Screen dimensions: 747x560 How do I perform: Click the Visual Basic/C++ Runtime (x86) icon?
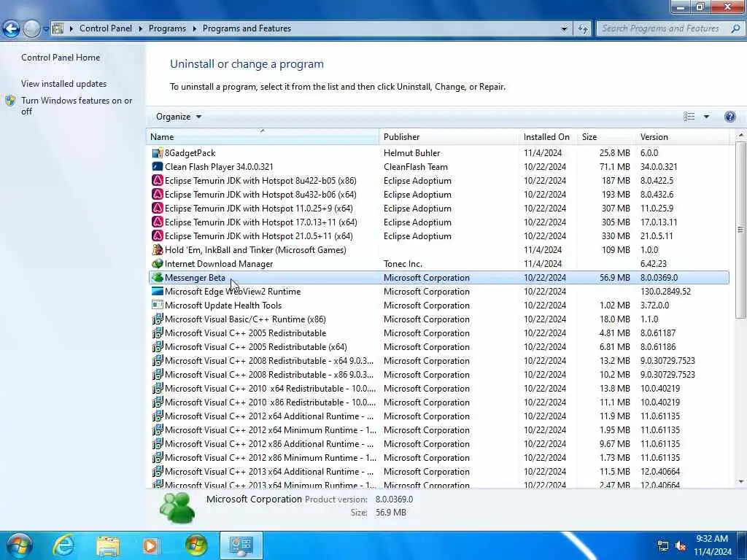click(x=158, y=319)
